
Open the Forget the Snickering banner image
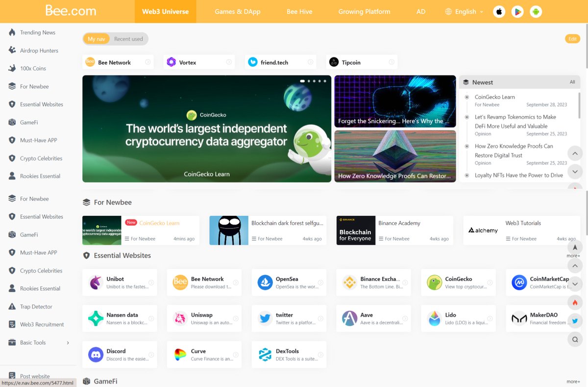(x=395, y=101)
